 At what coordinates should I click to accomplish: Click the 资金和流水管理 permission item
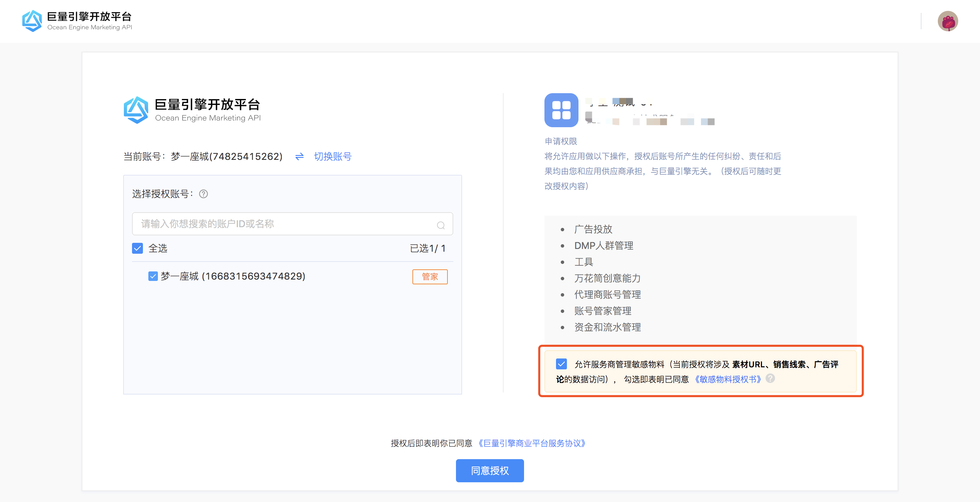pos(607,328)
